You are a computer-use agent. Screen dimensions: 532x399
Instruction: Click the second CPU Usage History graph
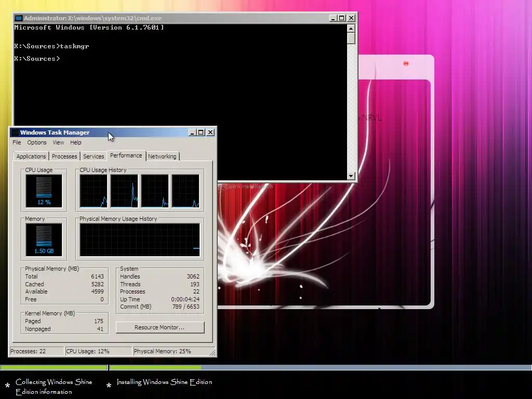[x=124, y=191]
